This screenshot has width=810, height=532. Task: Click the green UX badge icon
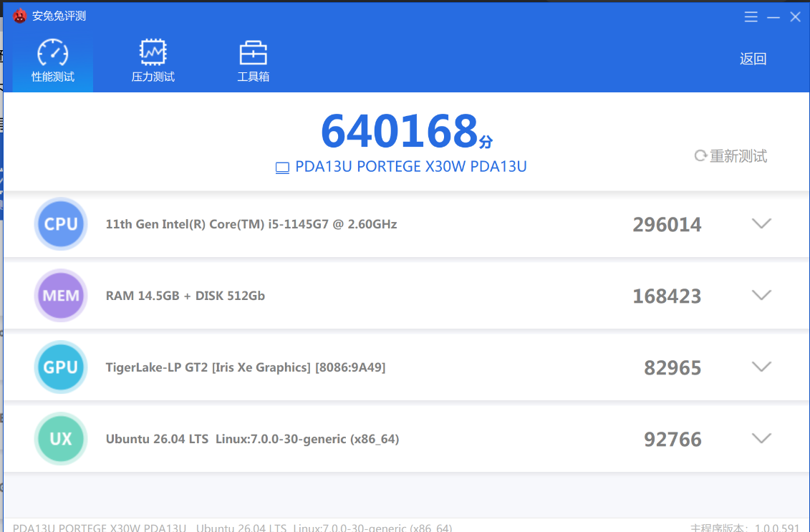pyautogui.click(x=61, y=438)
